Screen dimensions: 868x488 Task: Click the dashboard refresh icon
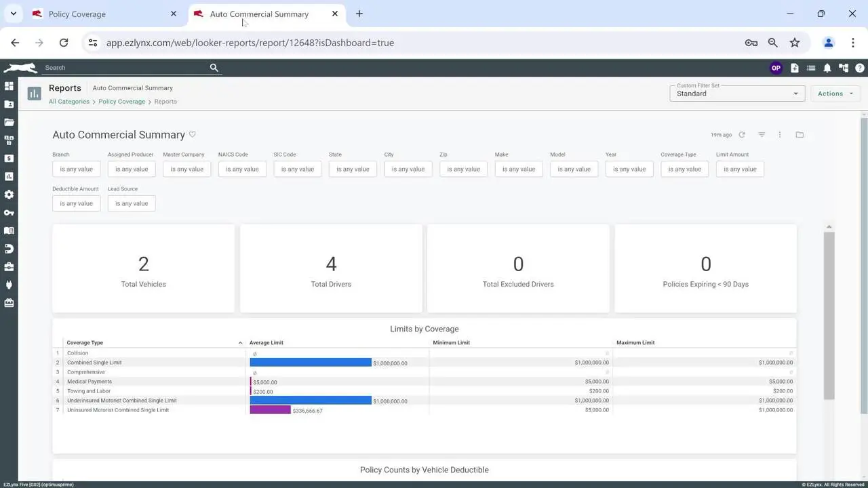tap(742, 135)
